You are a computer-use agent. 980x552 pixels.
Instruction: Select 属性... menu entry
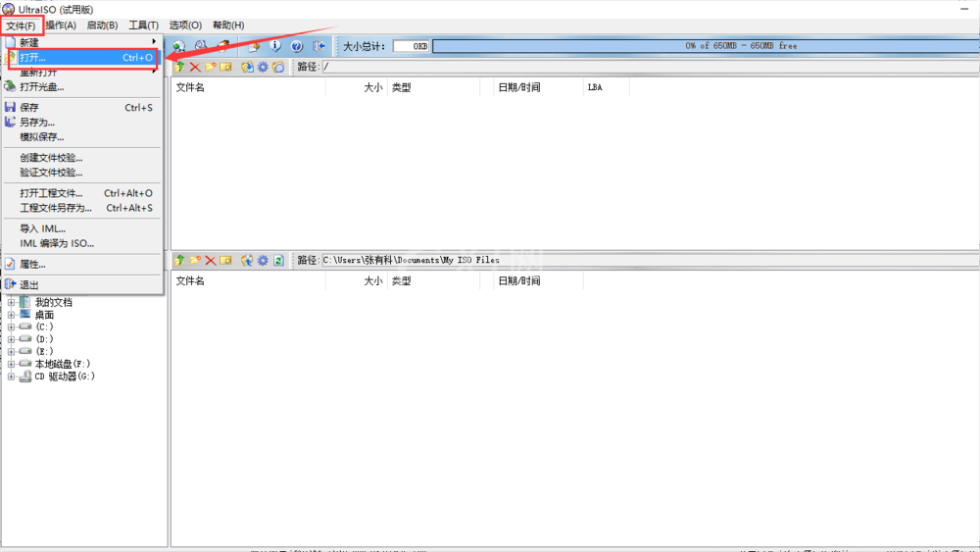pos(82,265)
